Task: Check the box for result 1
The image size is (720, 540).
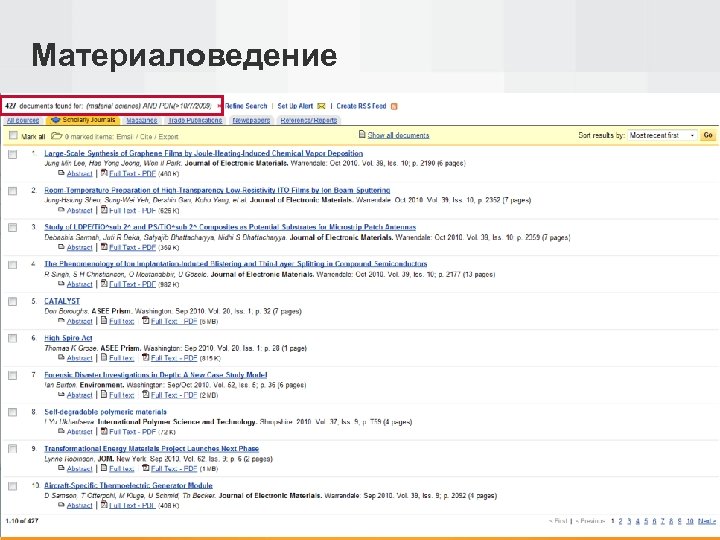Action: coord(12,154)
